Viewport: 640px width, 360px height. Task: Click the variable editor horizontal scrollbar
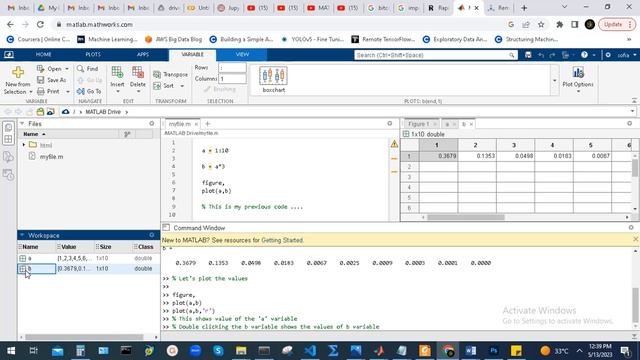(466, 217)
